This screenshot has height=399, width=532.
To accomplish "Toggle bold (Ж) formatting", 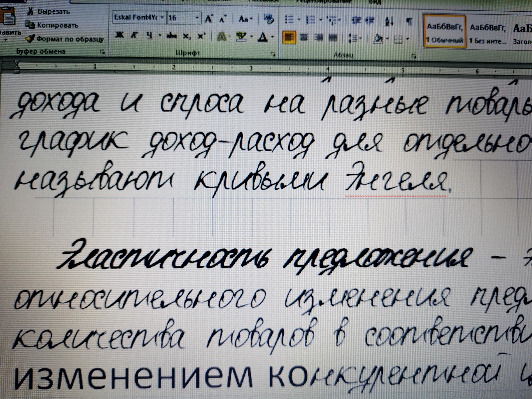I will pos(120,35).
